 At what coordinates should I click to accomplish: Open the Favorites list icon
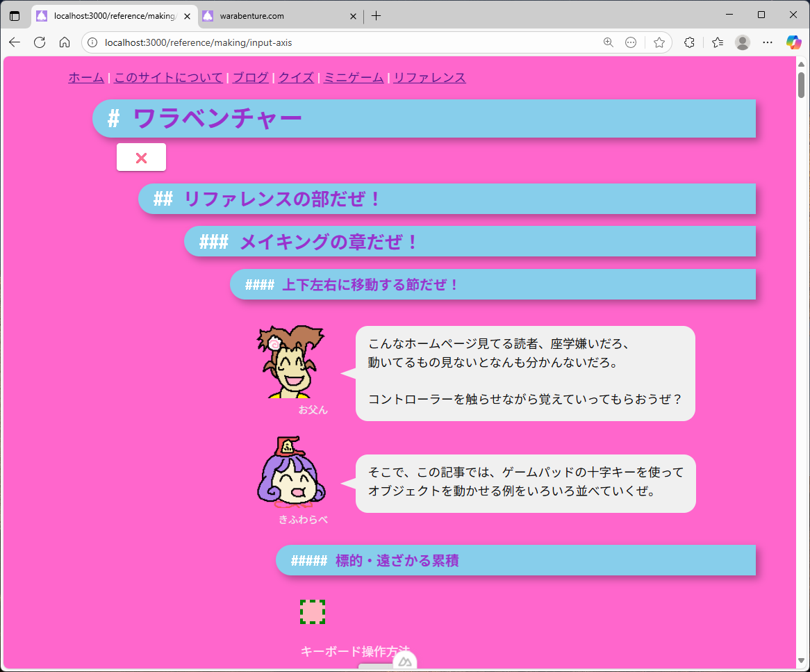718,42
